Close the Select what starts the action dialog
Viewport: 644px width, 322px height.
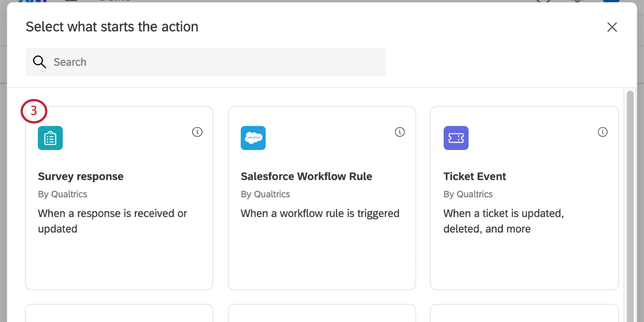click(612, 27)
